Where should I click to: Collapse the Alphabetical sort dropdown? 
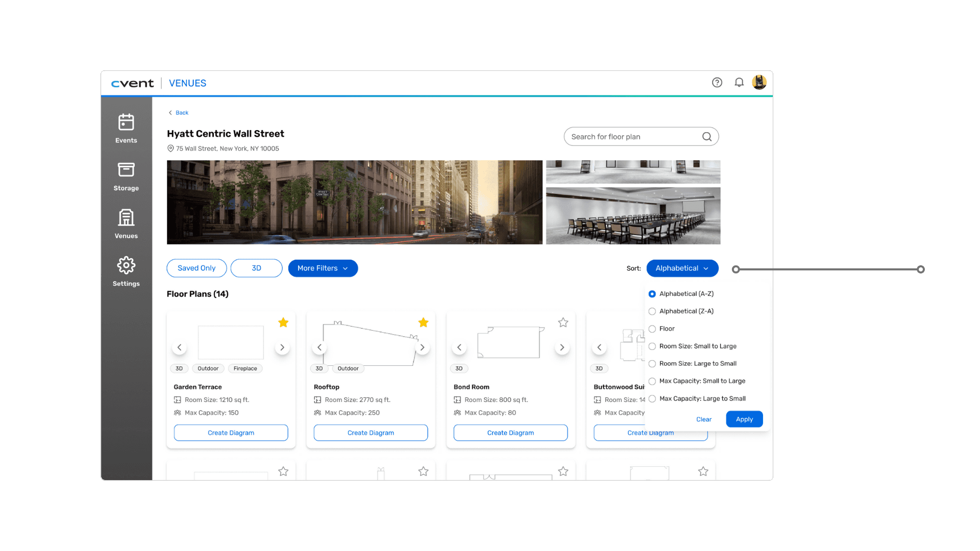682,268
